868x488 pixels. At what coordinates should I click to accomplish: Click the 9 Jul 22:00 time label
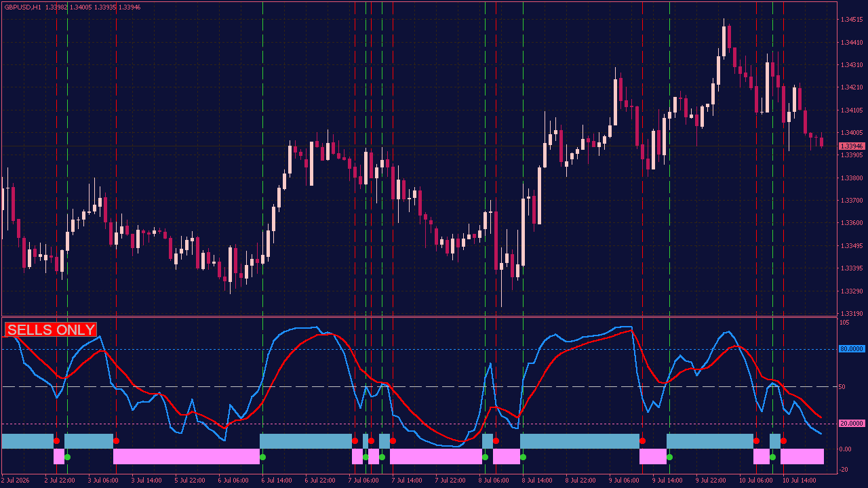[x=711, y=480]
